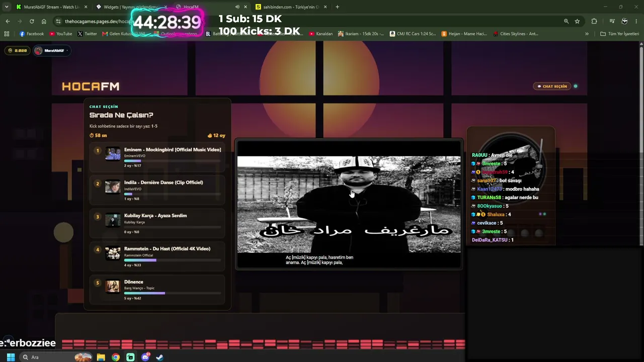Expand the tab search dropdown

pos(7,7)
